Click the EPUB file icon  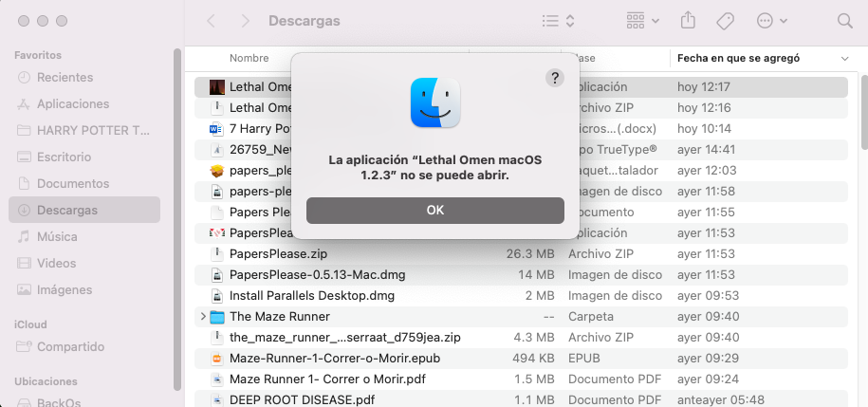(x=217, y=359)
